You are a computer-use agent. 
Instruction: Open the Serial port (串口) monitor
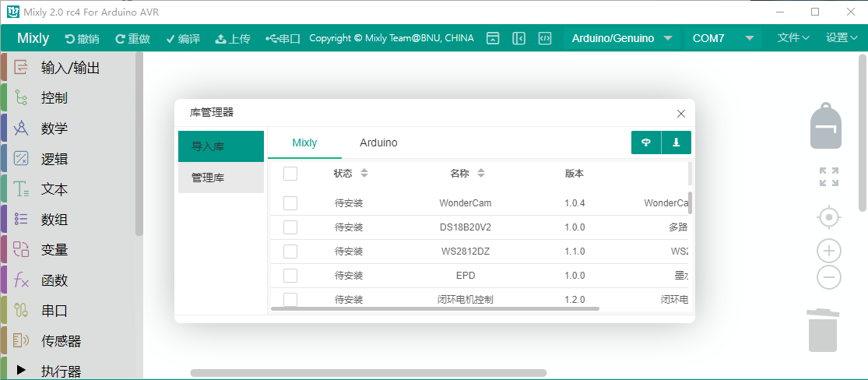coord(283,38)
